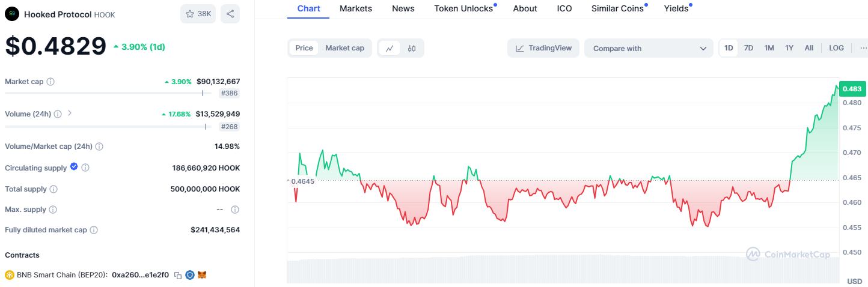Click the BNB Smart Chain logo icon
868x287 pixels.
tap(9, 275)
